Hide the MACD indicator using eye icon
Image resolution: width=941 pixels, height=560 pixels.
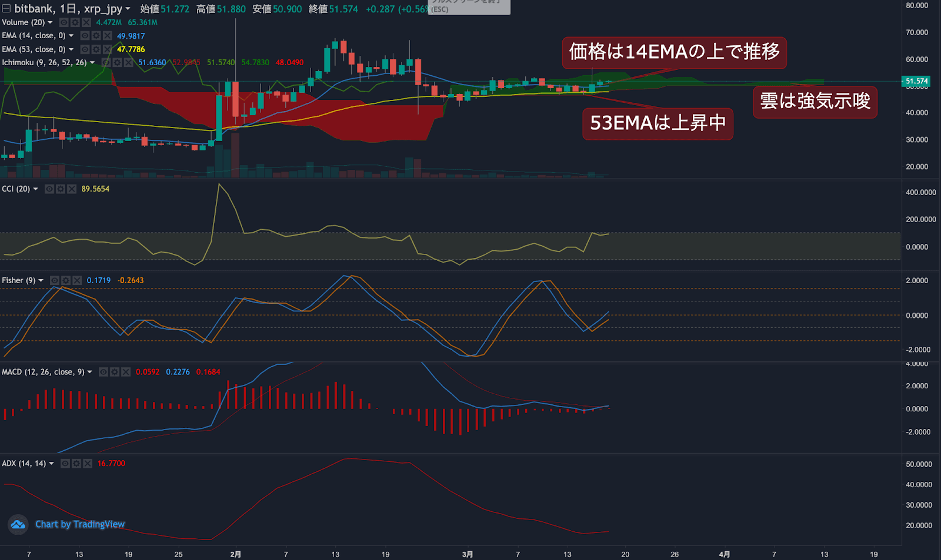tap(104, 372)
